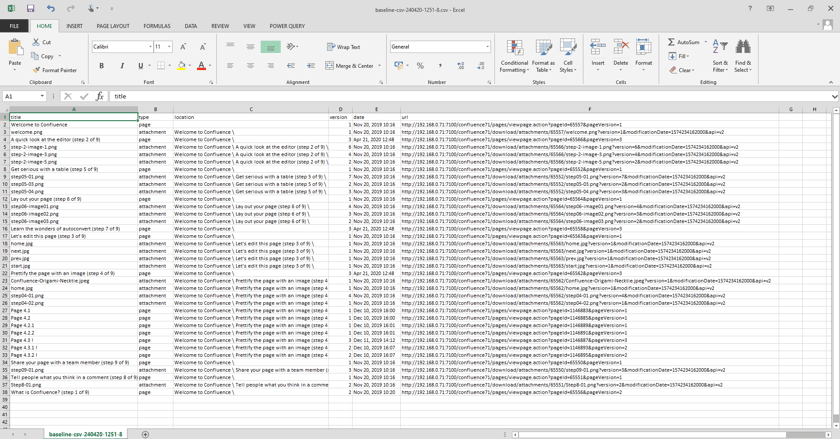Viewport: 840px width, 439px height.
Task: Click the Copy icon
Action: [x=43, y=56]
